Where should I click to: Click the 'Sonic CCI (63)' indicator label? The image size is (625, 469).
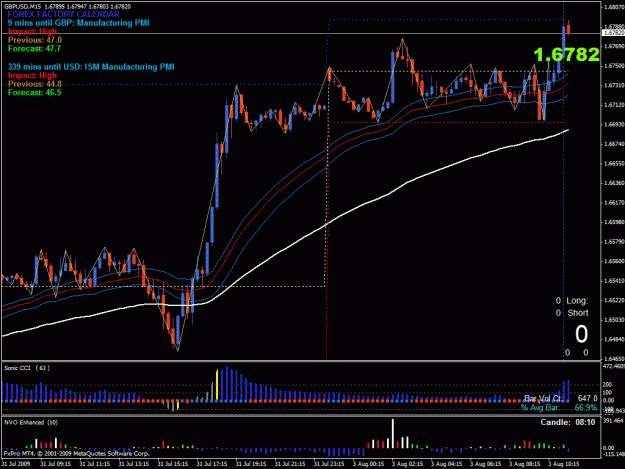tap(27, 368)
